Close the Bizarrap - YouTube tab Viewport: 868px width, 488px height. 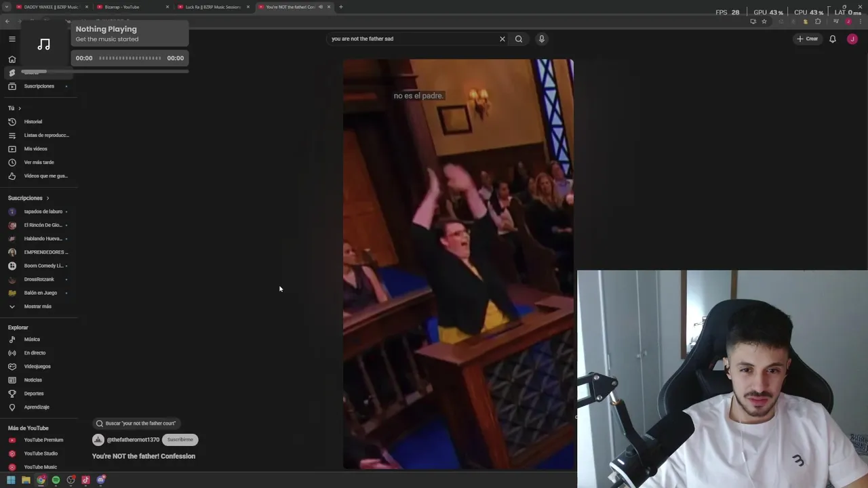tap(167, 7)
